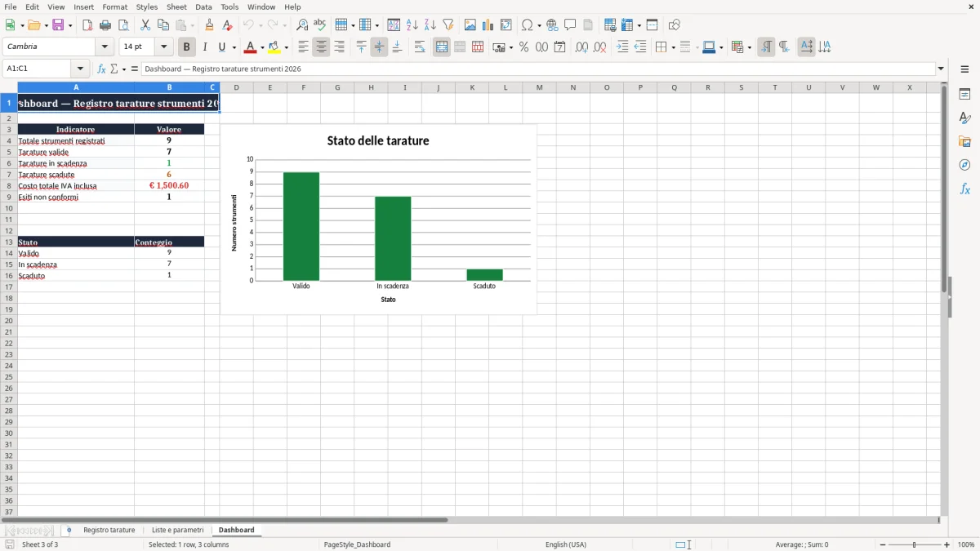Click the Cut scissors icon
This screenshot has width=980, height=551.
click(145, 25)
